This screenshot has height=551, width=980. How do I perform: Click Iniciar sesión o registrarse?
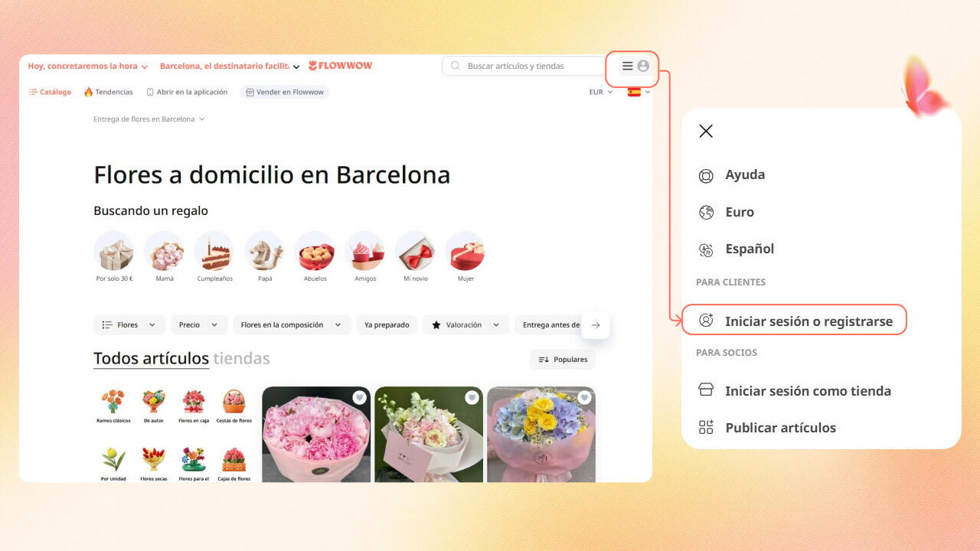(808, 321)
